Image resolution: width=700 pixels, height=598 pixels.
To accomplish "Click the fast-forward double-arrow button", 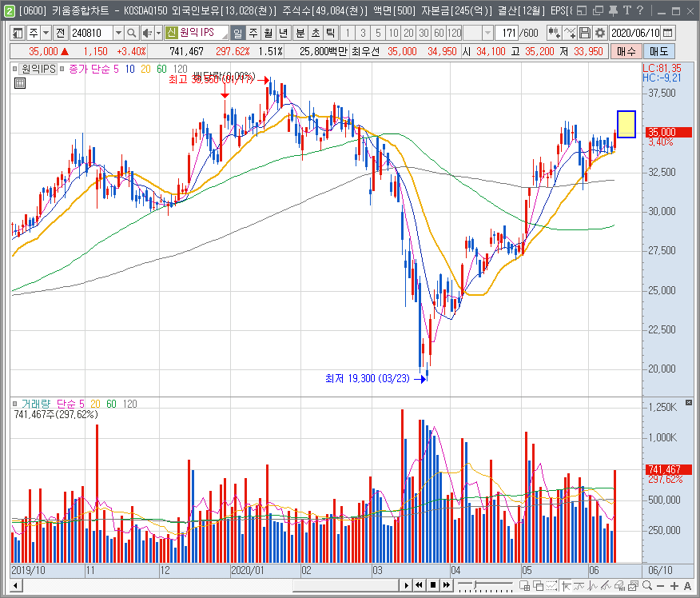I will click(x=446, y=585).
